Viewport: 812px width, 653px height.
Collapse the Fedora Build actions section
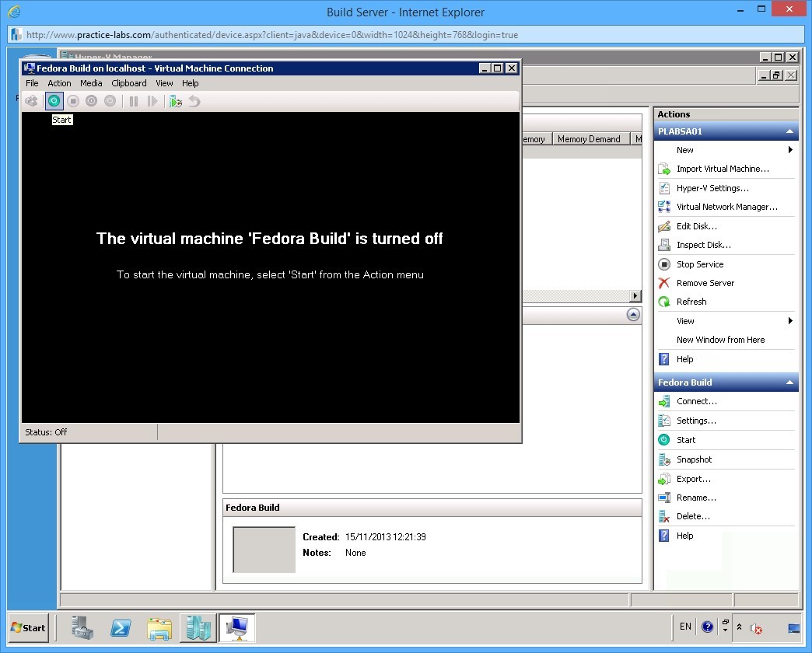[x=789, y=382]
